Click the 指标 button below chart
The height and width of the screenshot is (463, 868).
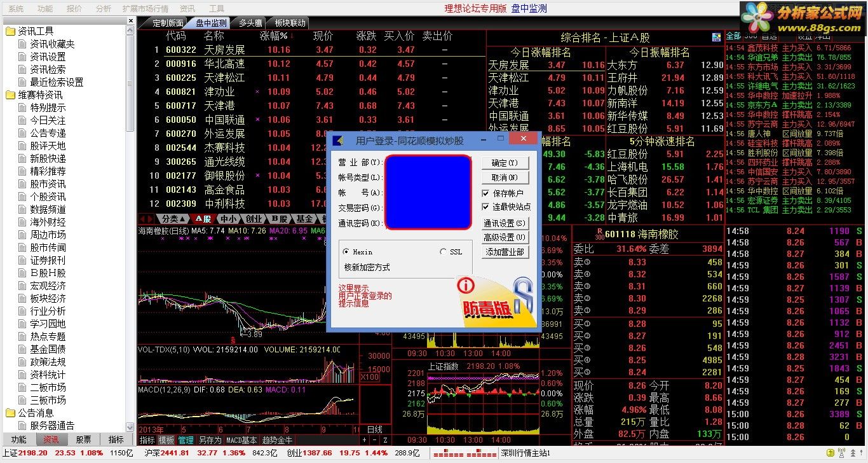coord(147,440)
